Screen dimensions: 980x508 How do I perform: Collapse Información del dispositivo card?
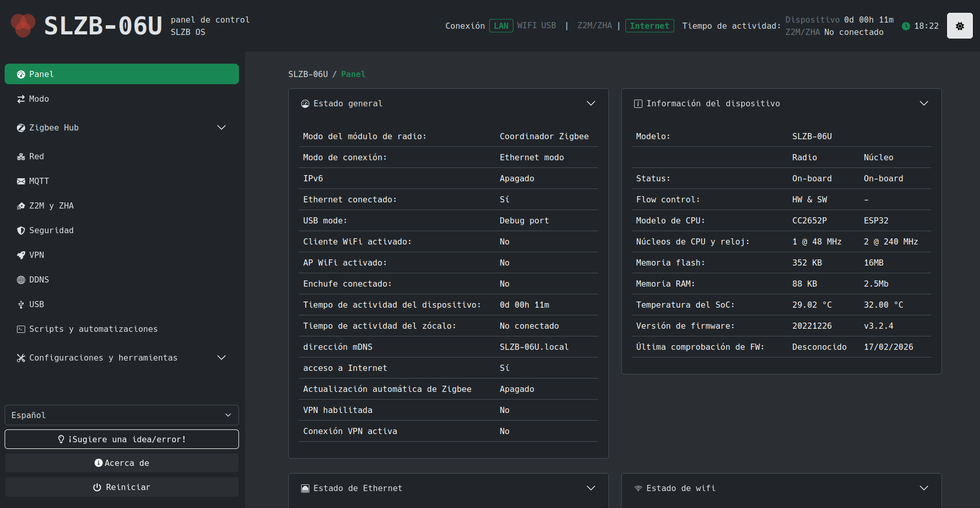(923, 104)
